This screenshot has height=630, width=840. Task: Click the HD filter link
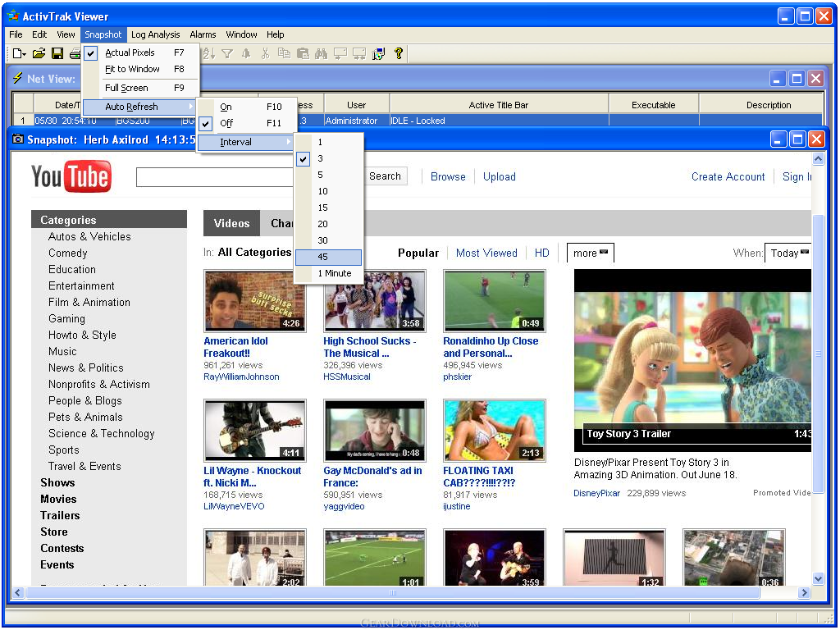coord(541,253)
